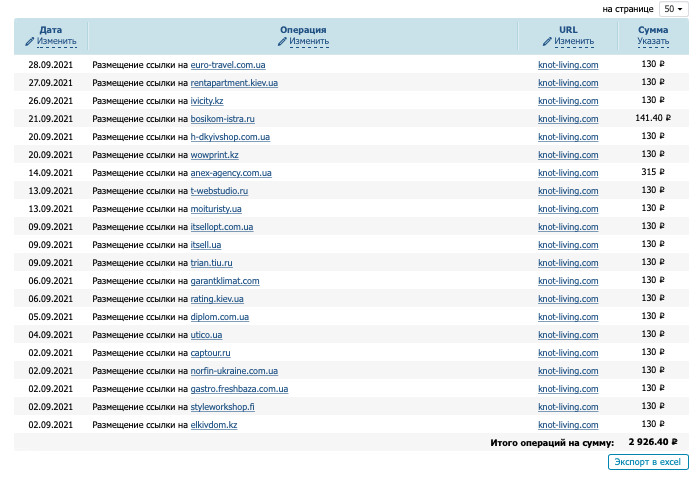Open the styleworkshop.fi link
The image size is (699, 496).
[x=222, y=407]
